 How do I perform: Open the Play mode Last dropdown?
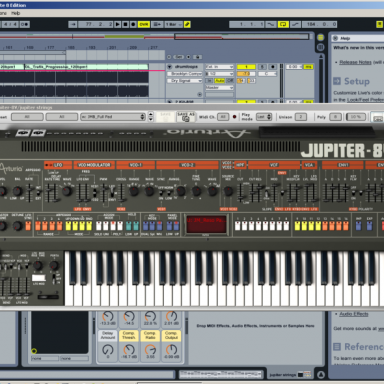tap(264, 117)
